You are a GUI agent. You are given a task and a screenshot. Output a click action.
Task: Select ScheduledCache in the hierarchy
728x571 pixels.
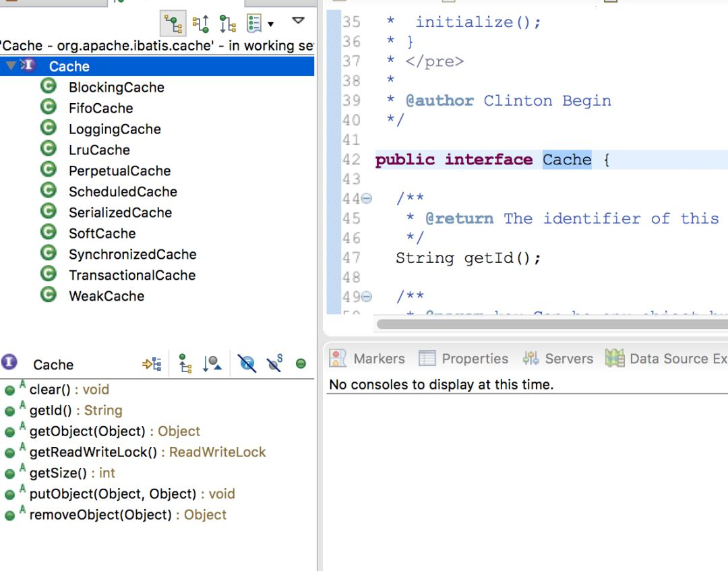click(x=123, y=191)
